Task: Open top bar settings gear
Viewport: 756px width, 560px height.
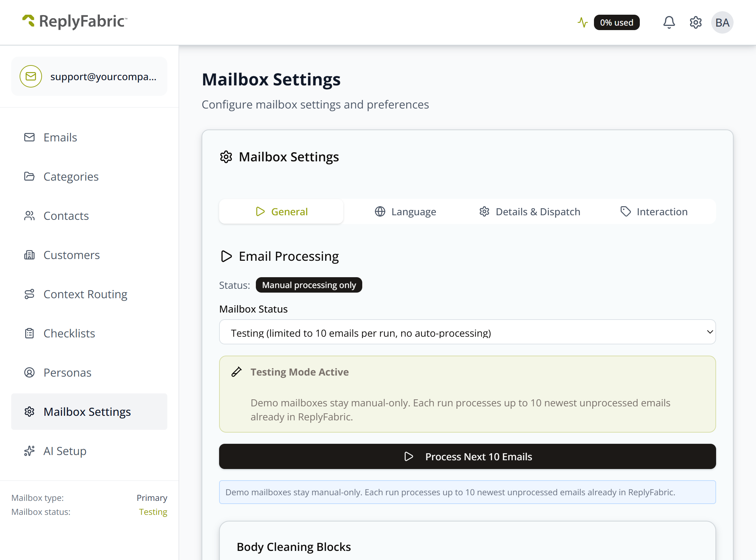Action: tap(695, 22)
